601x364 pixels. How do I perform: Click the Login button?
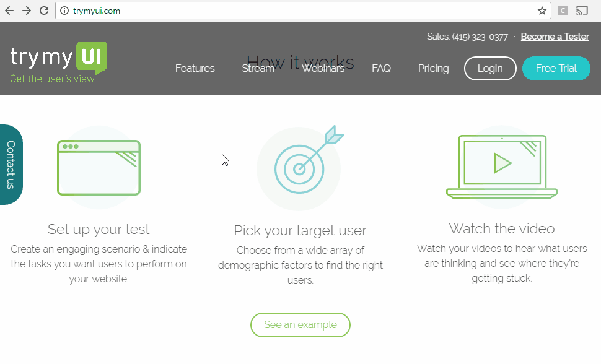click(490, 68)
